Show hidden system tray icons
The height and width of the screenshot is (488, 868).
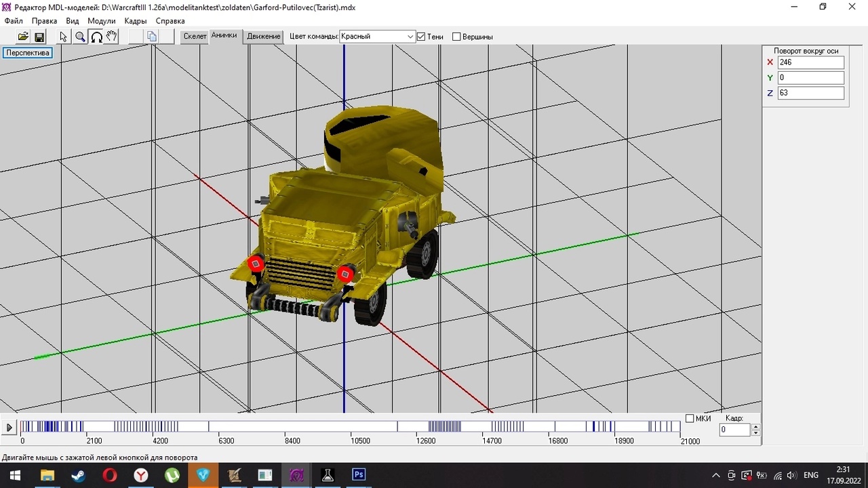coord(715,475)
